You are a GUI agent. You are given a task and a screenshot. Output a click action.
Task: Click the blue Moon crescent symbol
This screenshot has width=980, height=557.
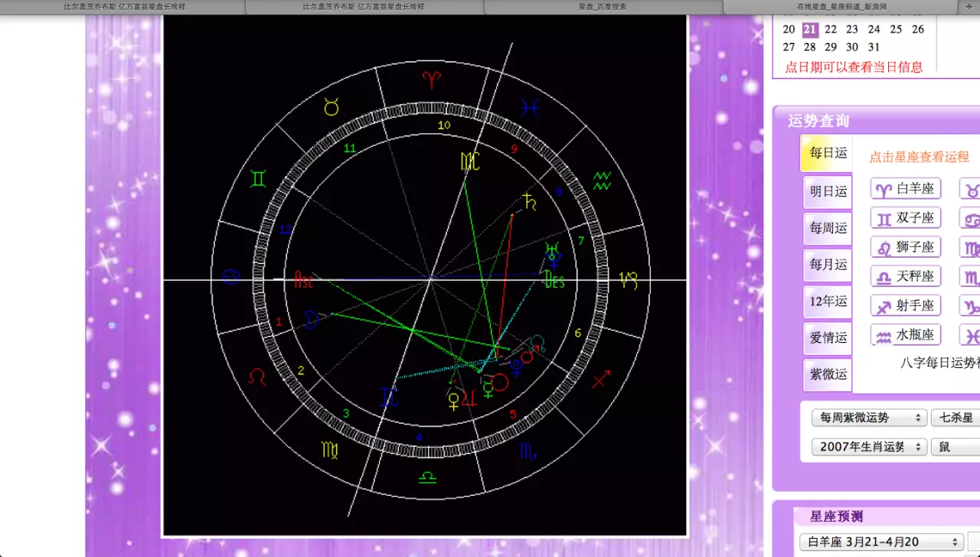point(312,320)
